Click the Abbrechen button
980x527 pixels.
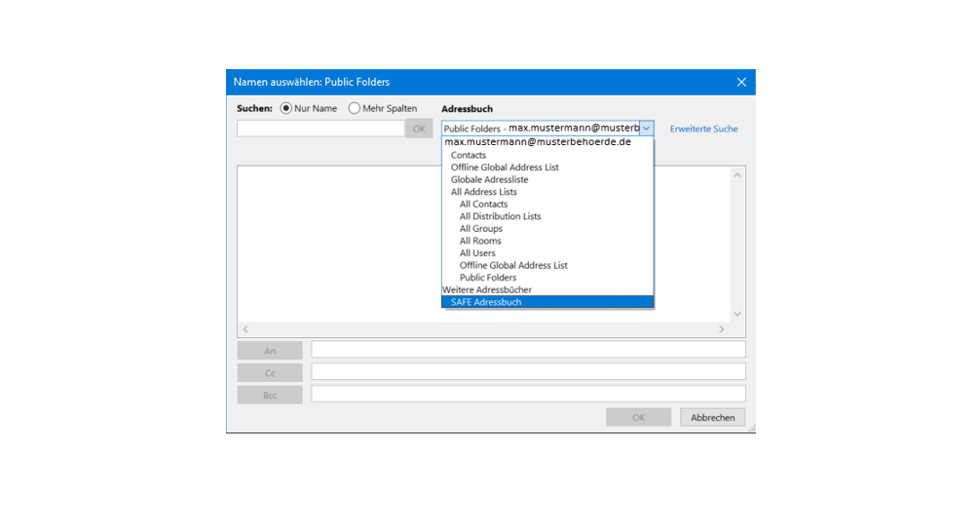(712, 417)
